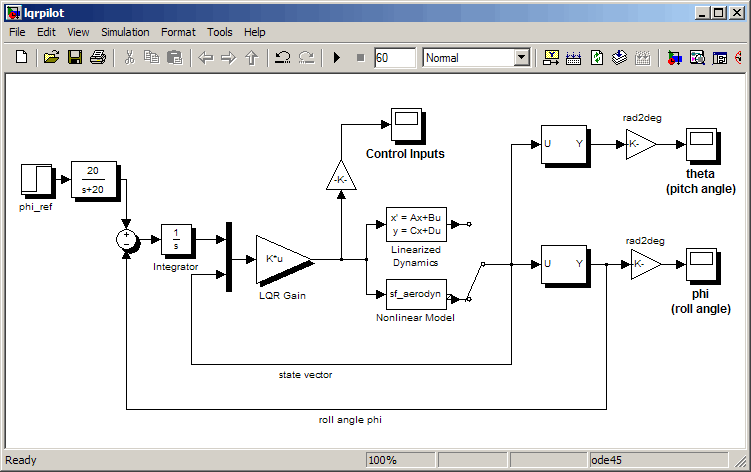Select the Control Inputs scope block

click(x=407, y=125)
